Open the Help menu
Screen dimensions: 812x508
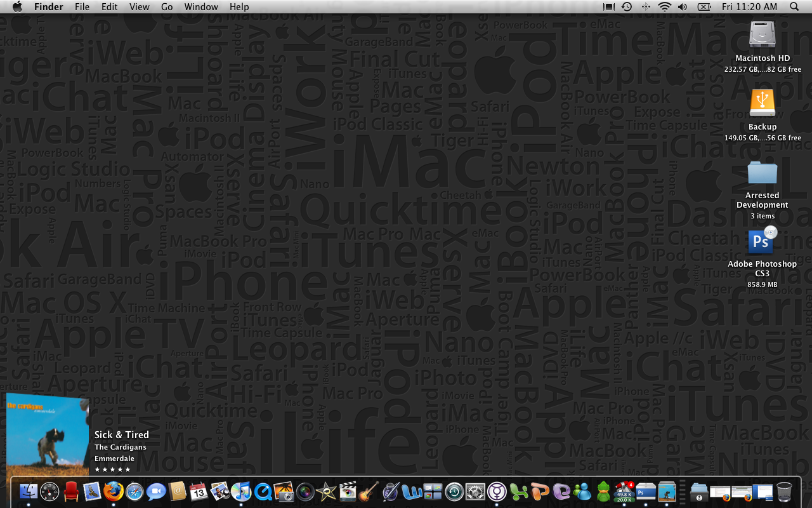(x=239, y=6)
